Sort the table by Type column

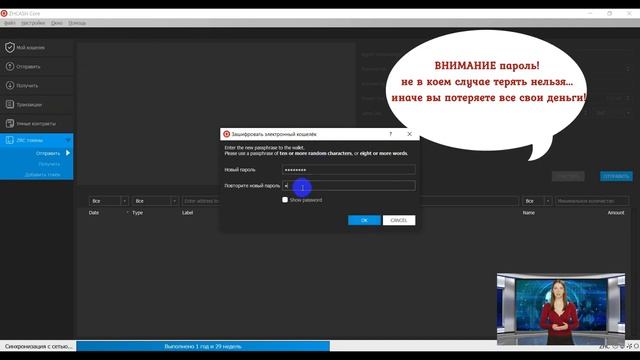tap(138, 213)
